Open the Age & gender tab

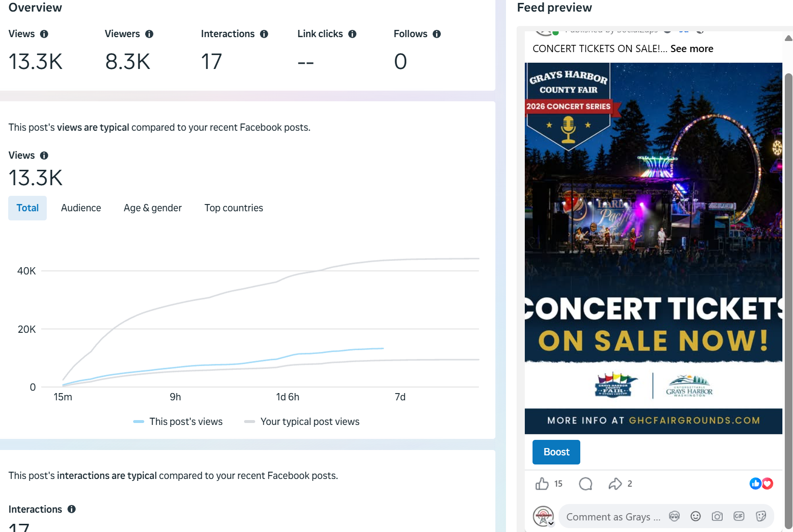click(152, 208)
